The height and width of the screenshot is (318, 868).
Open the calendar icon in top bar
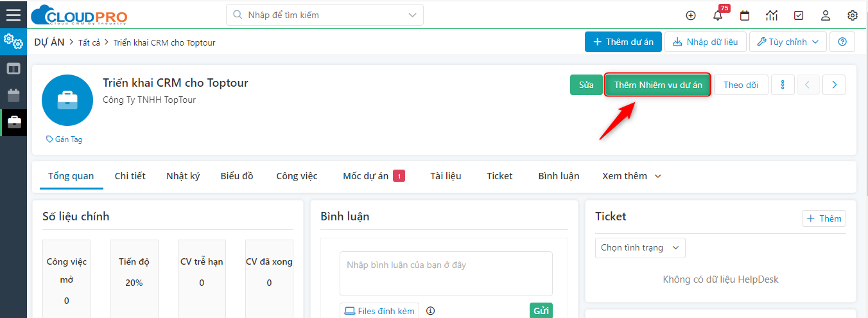[745, 15]
